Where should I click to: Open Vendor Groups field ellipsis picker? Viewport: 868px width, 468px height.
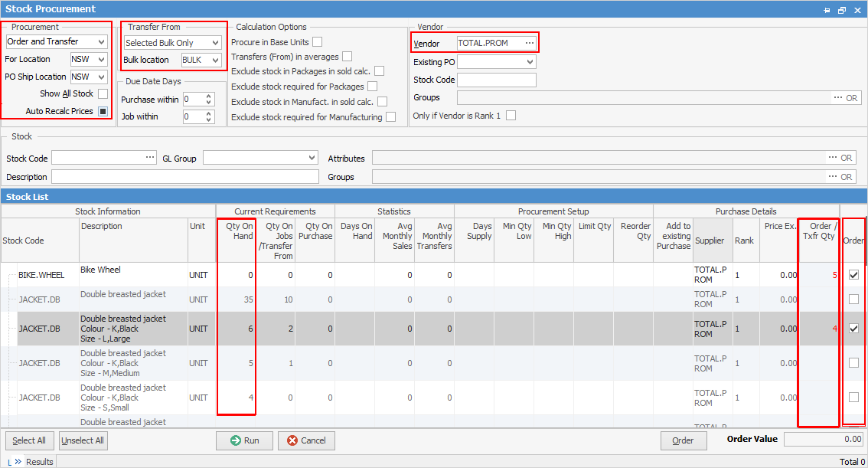[837, 98]
